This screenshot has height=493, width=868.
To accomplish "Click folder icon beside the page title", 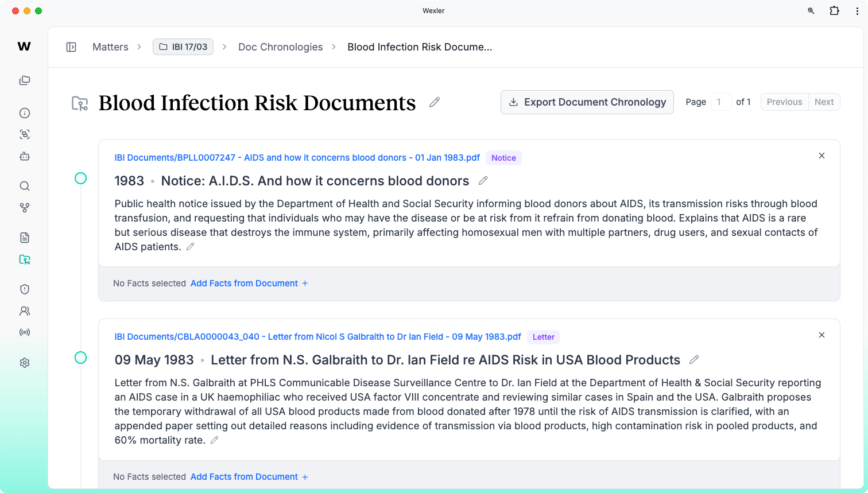I will [80, 103].
